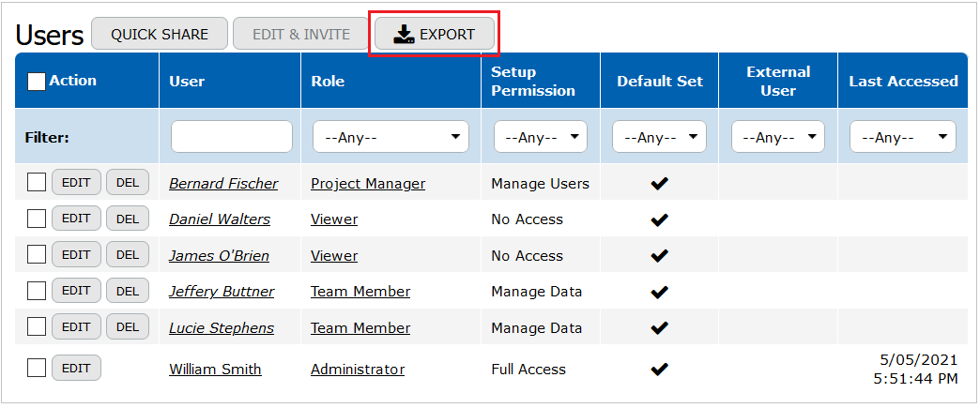Click James O'Brien's Default Set checkmark
The height and width of the screenshot is (408, 980).
(x=659, y=255)
